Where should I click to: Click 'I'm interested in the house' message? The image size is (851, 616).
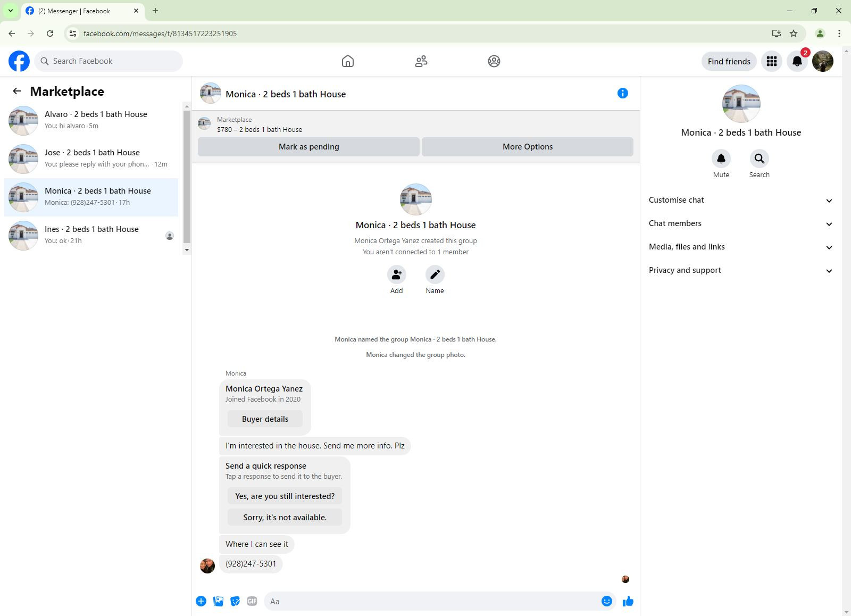[315, 446]
